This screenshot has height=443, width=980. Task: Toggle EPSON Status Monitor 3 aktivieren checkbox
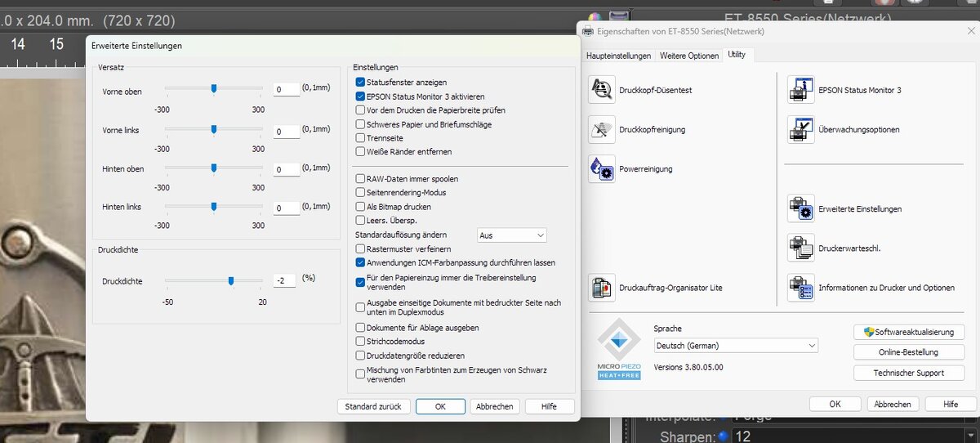click(360, 96)
